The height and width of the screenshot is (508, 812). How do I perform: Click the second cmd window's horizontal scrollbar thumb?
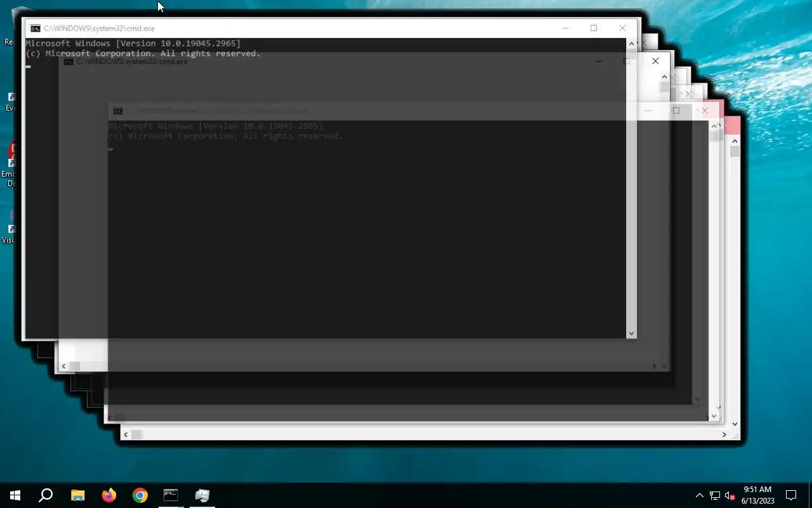click(x=74, y=366)
